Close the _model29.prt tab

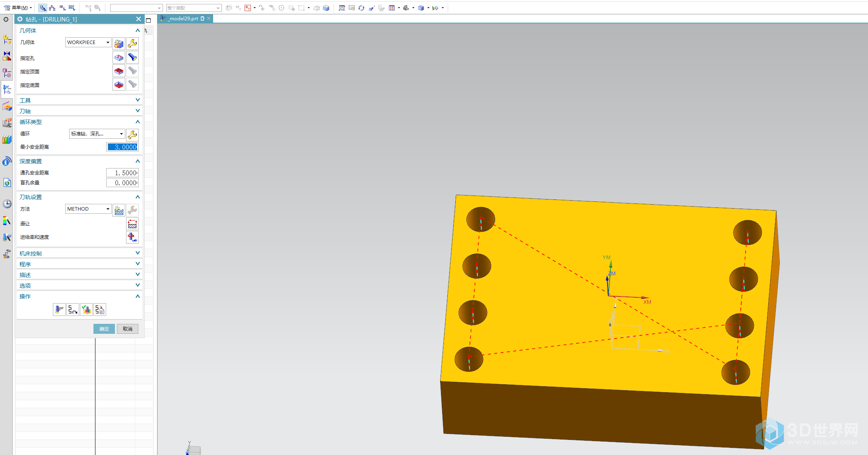coord(209,18)
